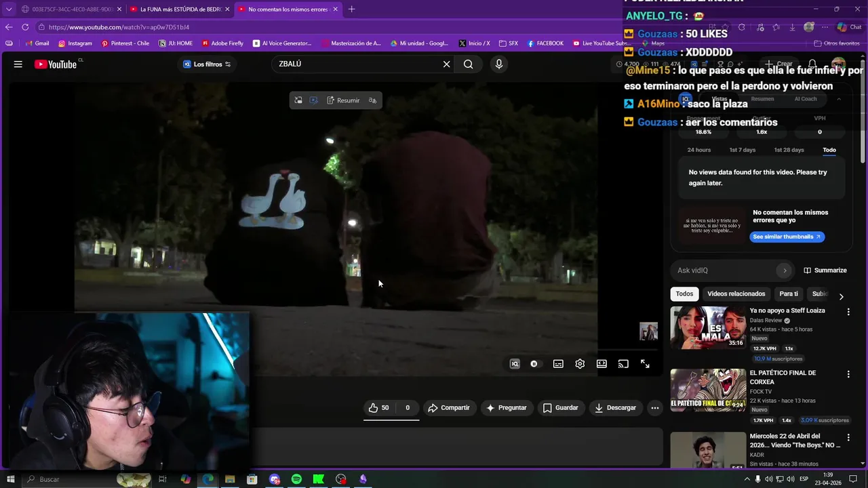868x488 pixels.
Task: Switch to theater mode in player
Action: [x=601, y=364]
